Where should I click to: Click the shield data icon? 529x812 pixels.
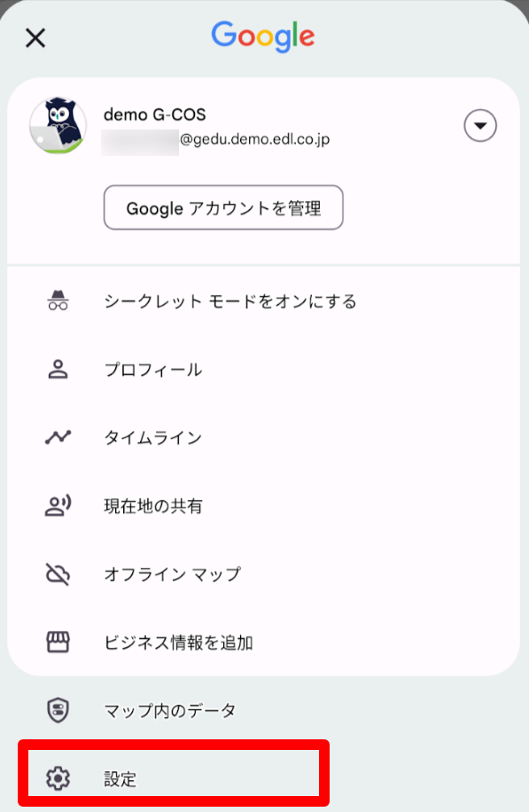point(58,710)
